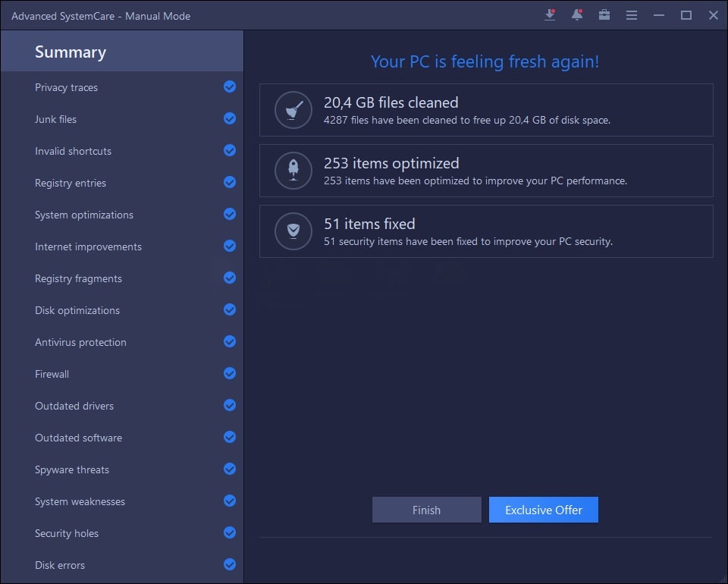728x584 pixels.
Task: Open the download updates icon in title bar
Action: pos(550,15)
